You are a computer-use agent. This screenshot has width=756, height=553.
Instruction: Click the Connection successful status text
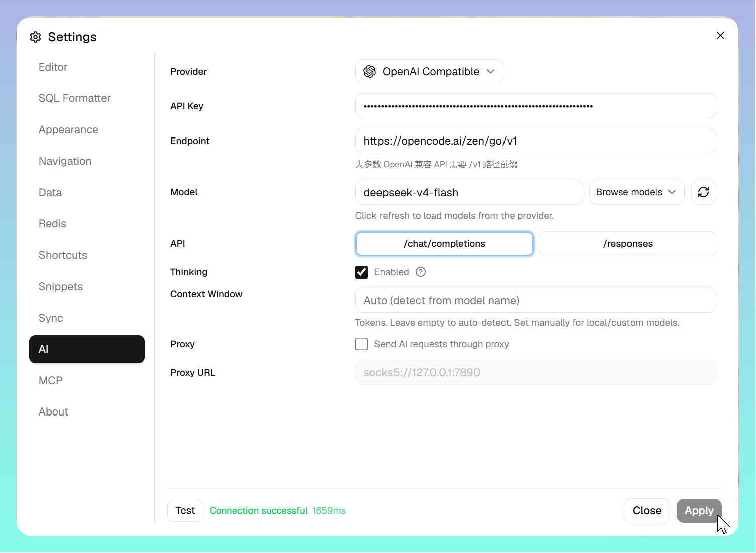coord(259,511)
